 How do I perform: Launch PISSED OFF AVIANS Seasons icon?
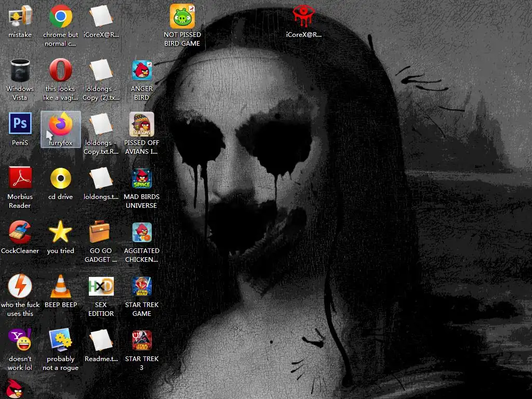coord(142,124)
